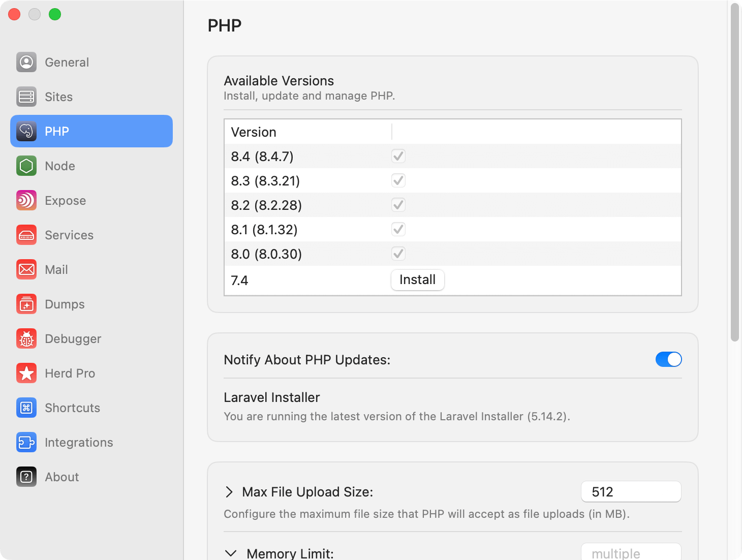Screen dimensions: 742x560
Task: Collapse the Memory Limit section
Action: (231, 553)
